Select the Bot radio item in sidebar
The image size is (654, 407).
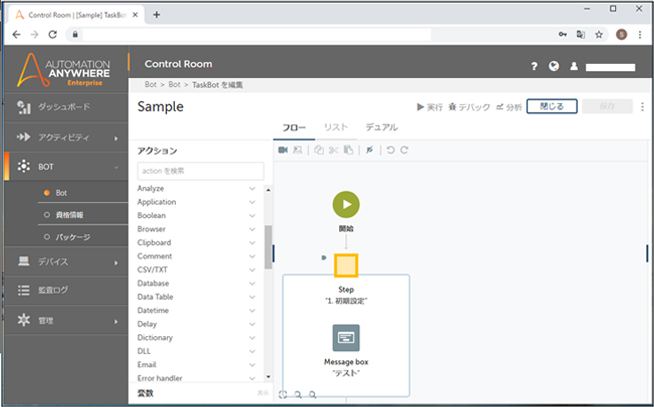click(x=61, y=192)
